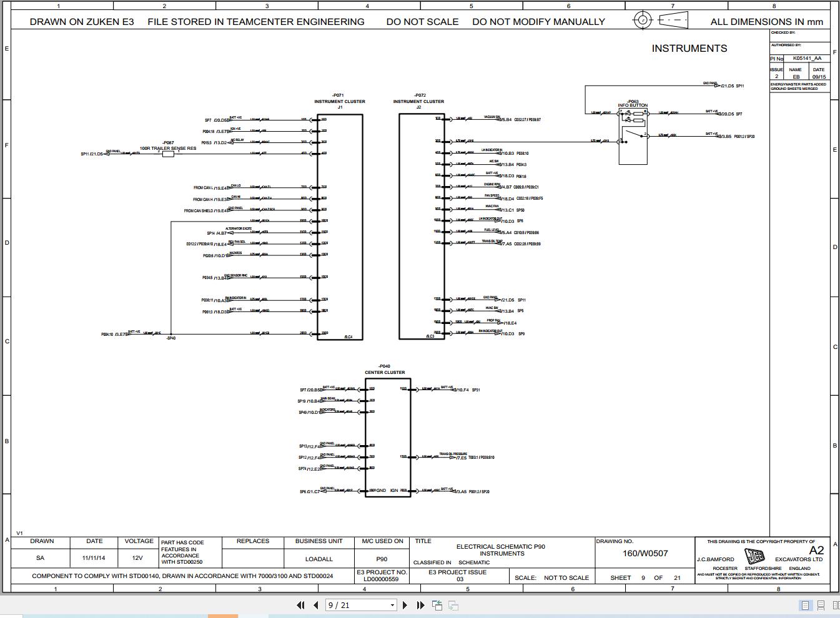840x618 pixels.
Task: Click inside the 9 / 21 page field
Action: point(350,605)
